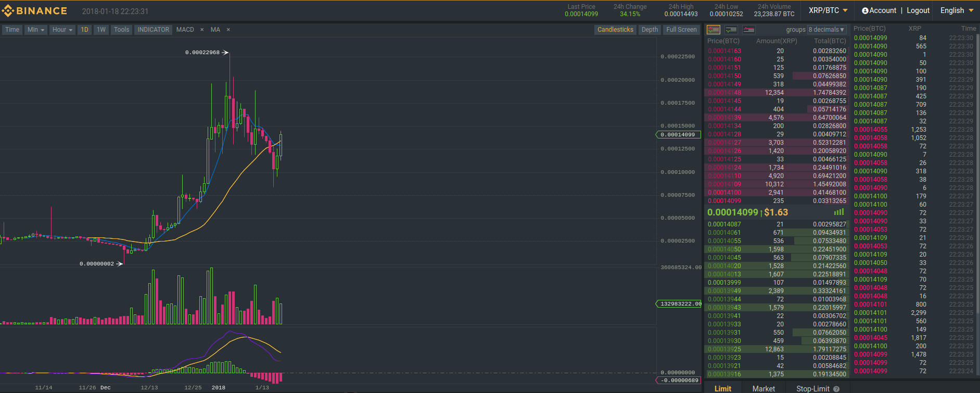
Task: Switch chart to Depth view
Action: point(650,30)
